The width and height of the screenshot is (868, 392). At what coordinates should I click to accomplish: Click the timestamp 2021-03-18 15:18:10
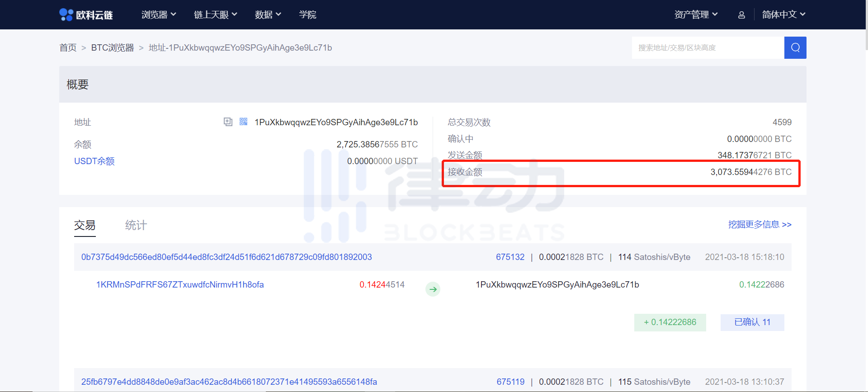[745, 257]
